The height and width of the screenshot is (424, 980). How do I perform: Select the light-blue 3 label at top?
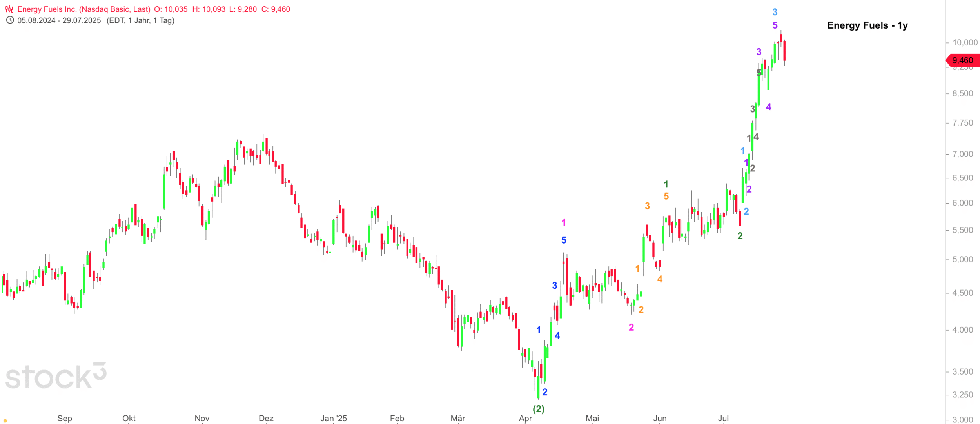[x=775, y=12]
